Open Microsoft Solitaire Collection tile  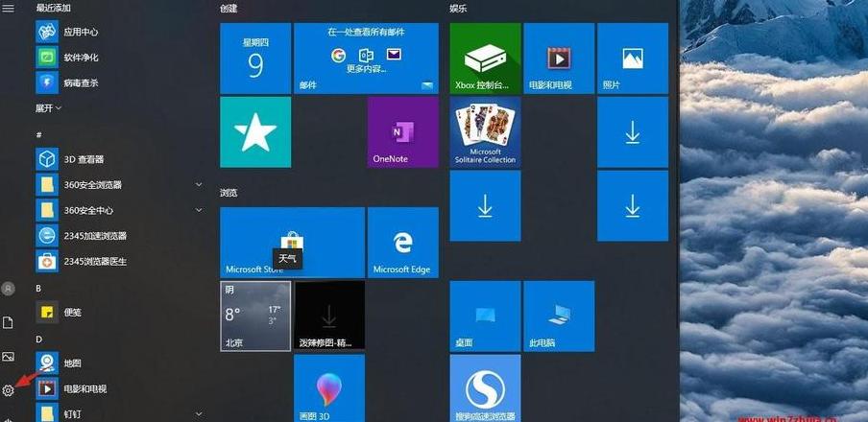tap(485, 131)
